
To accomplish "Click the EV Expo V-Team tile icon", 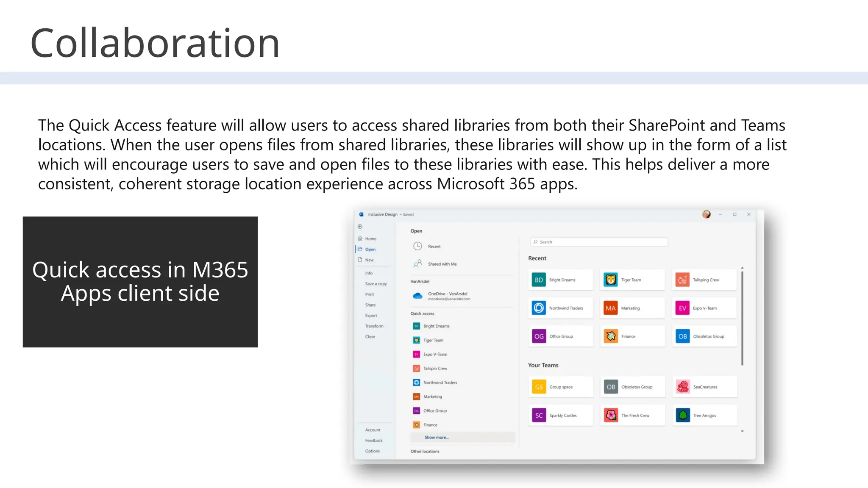I will point(682,308).
